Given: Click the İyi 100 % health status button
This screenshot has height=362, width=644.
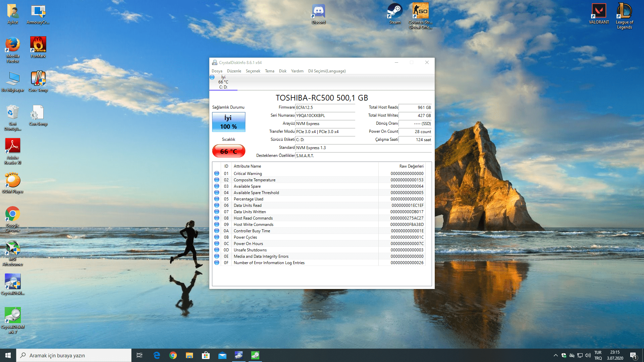Looking at the screenshot, I should (x=228, y=122).
